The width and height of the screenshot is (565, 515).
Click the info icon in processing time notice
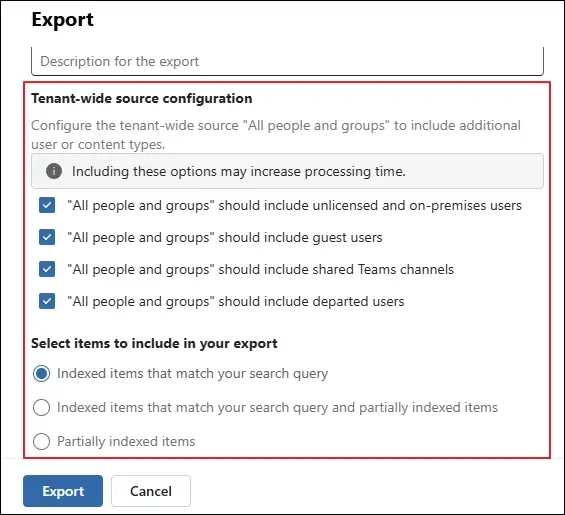point(54,171)
